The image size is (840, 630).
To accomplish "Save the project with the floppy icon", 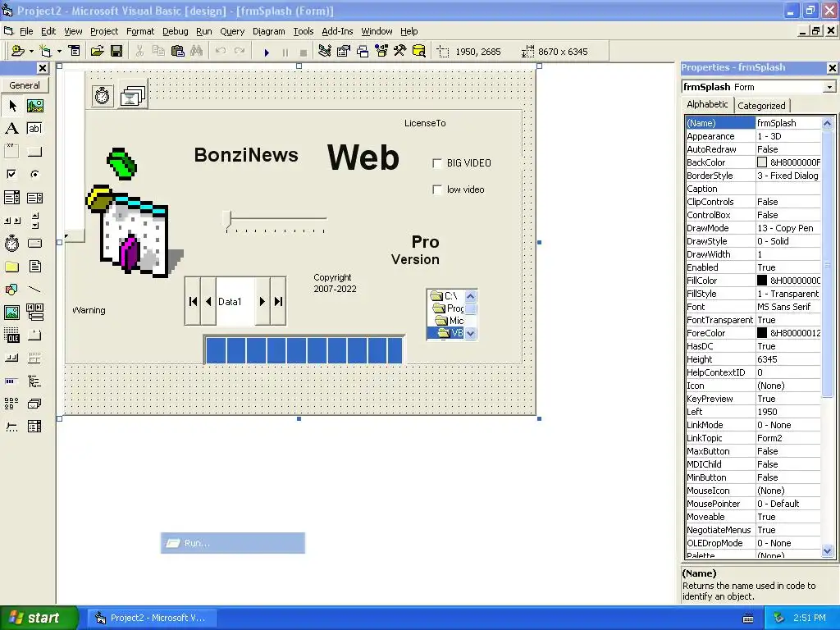I will [x=116, y=51].
